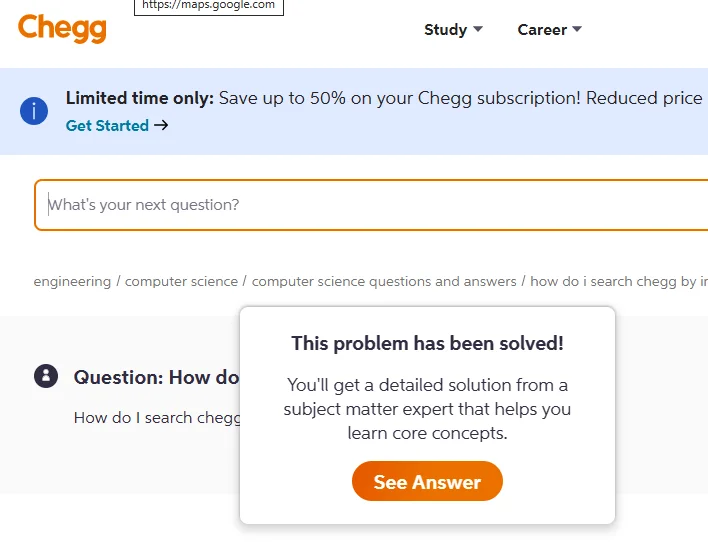The width and height of the screenshot is (708, 542).
Task: Click the blue info icon in banner
Action: point(34,111)
